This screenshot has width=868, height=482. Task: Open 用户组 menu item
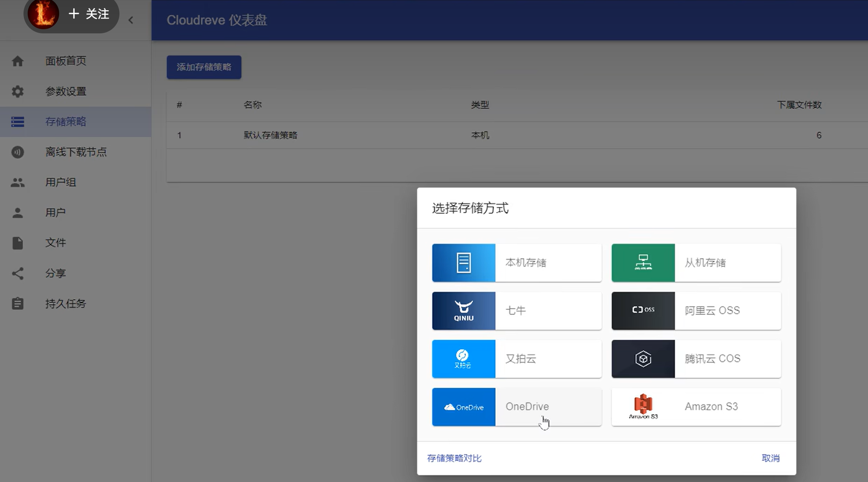point(76,182)
